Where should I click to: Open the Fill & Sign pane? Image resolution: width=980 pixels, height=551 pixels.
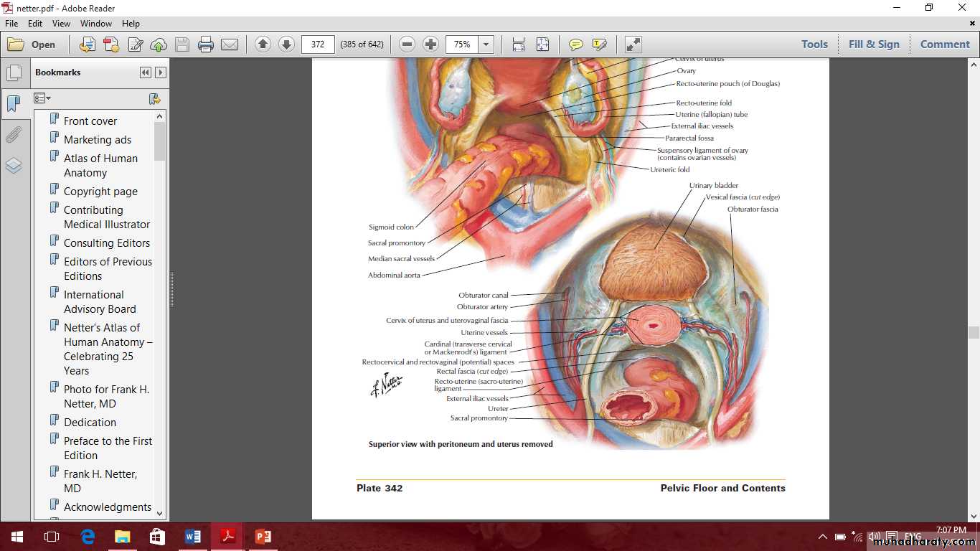(873, 44)
